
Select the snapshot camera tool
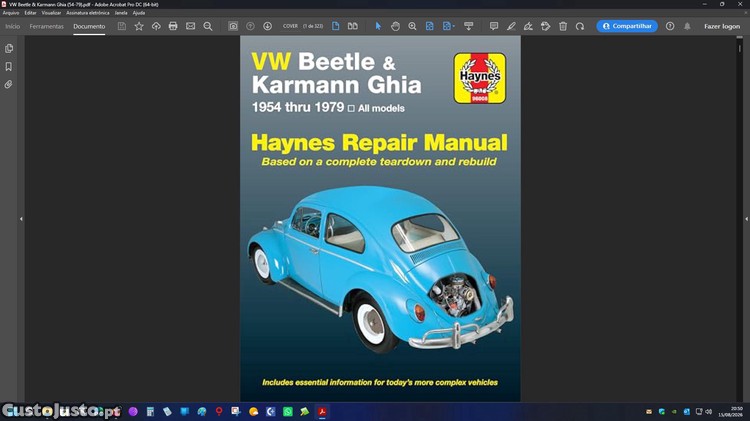(233, 26)
